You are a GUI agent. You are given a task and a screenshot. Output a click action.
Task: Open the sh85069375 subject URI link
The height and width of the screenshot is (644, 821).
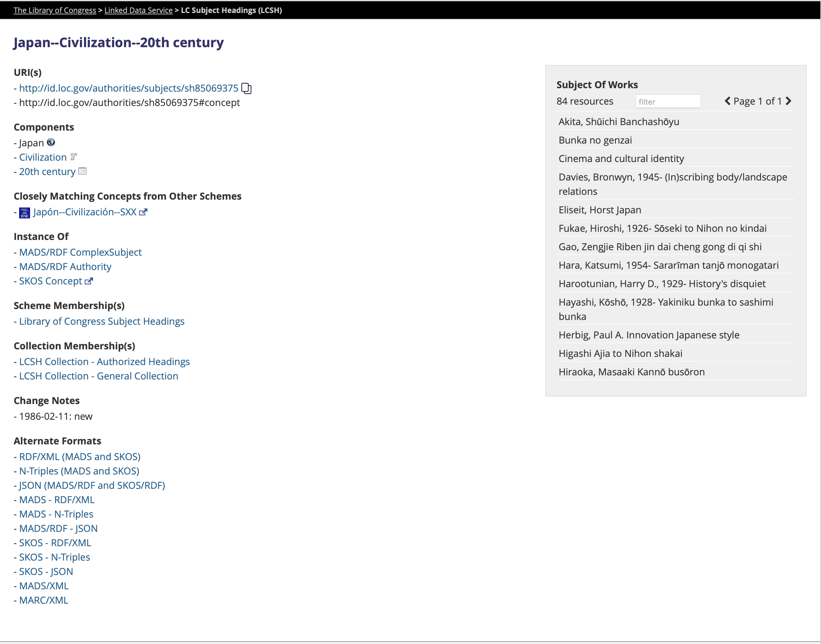129,88
